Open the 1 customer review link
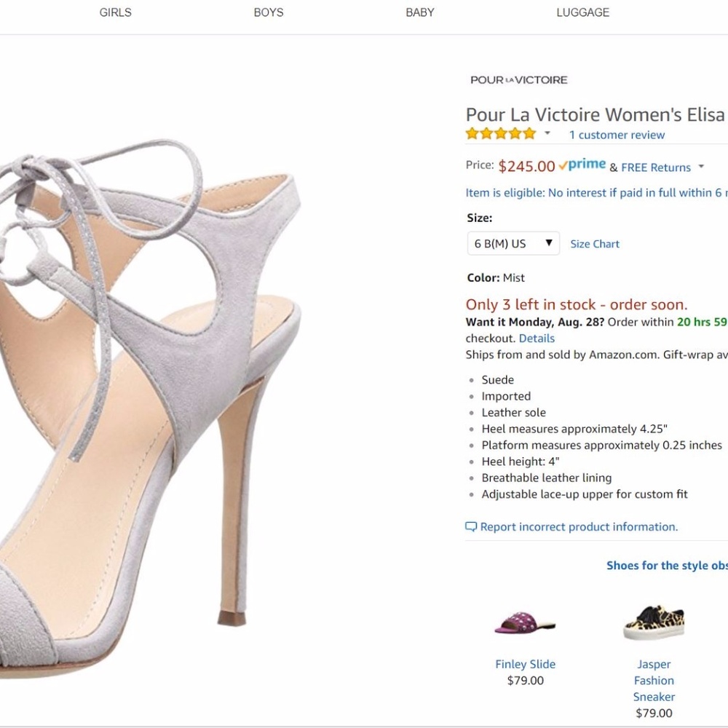Screen dimensions: 728x728 coord(617,135)
